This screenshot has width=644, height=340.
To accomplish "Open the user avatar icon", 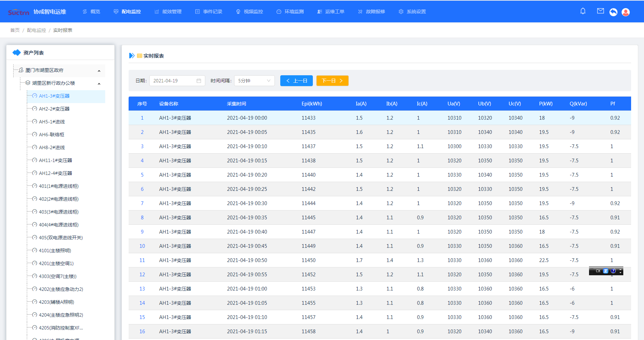I will pyautogui.click(x=625, y=12).
